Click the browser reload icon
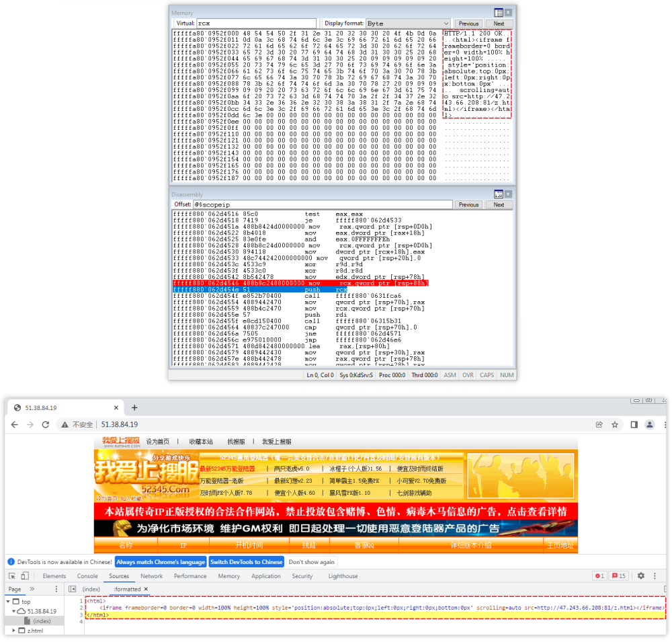 (x=46, y=425)
